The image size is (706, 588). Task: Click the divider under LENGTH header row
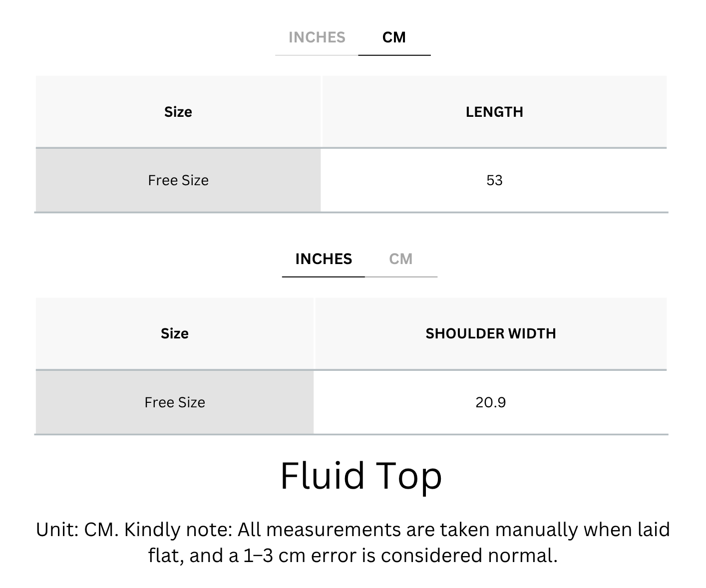click(351, 148)
